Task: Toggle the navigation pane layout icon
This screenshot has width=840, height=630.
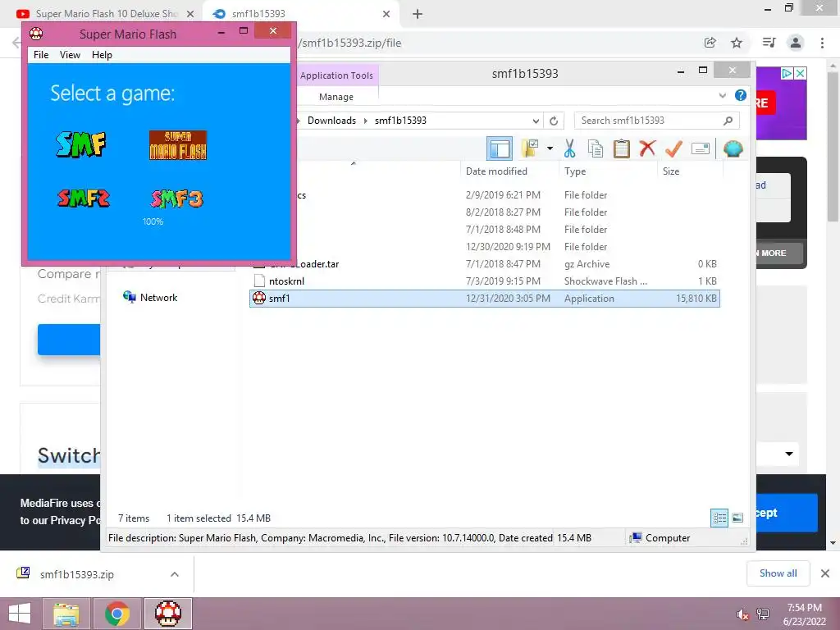Action: 500,149
